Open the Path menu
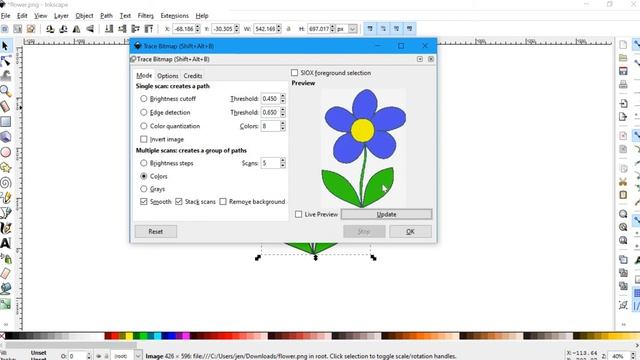 (x=106, y=16)
